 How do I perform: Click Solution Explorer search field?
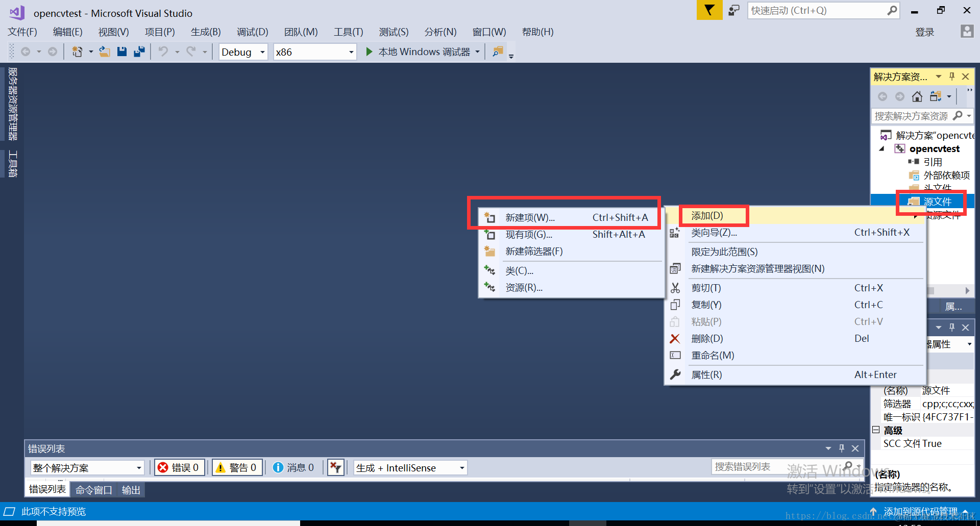pos(912,116)
